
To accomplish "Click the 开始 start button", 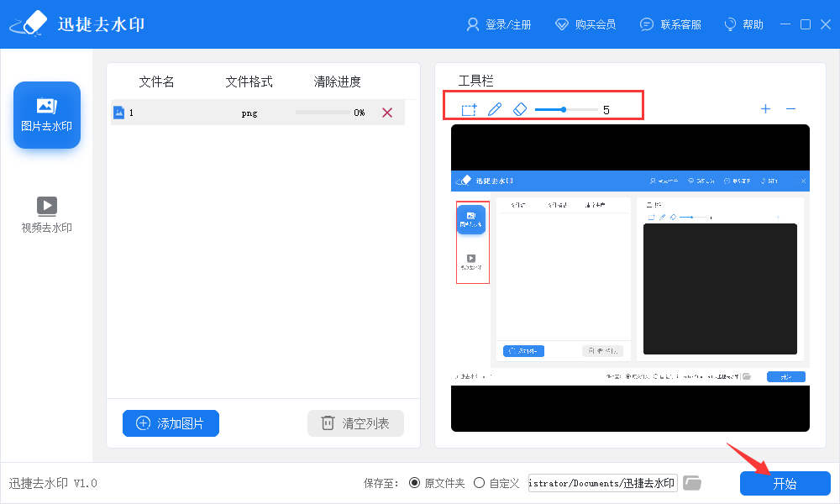I will pyautogui.click(x=785, y=483).
